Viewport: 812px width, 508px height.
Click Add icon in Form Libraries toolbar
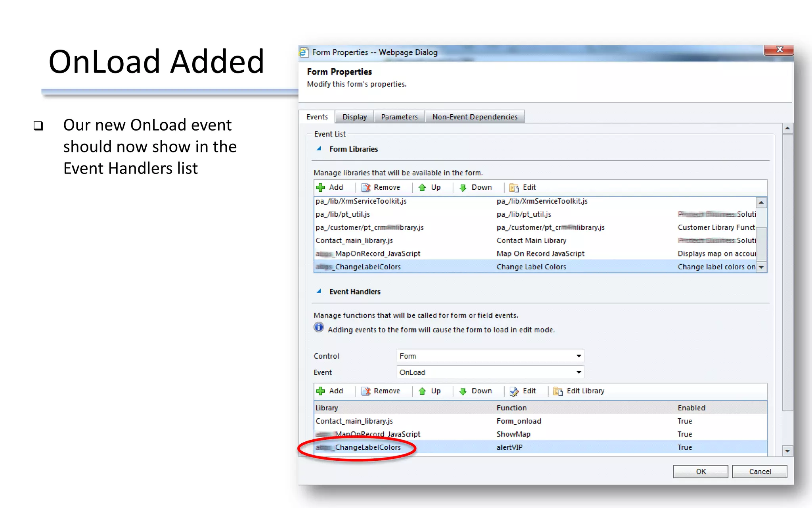tap(321, 187)
